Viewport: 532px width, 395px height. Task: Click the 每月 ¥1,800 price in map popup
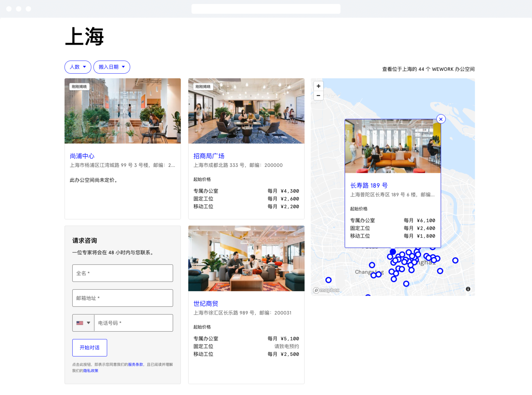(419, 236)
